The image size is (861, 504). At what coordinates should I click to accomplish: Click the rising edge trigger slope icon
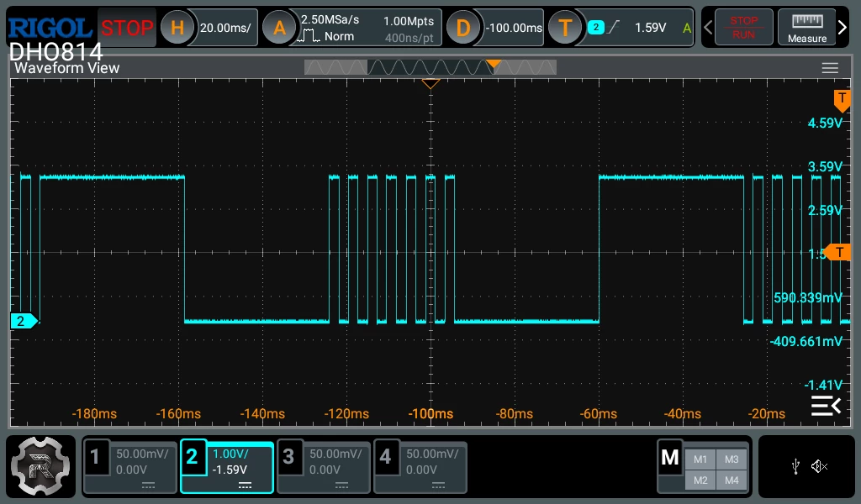pos(614,27)
